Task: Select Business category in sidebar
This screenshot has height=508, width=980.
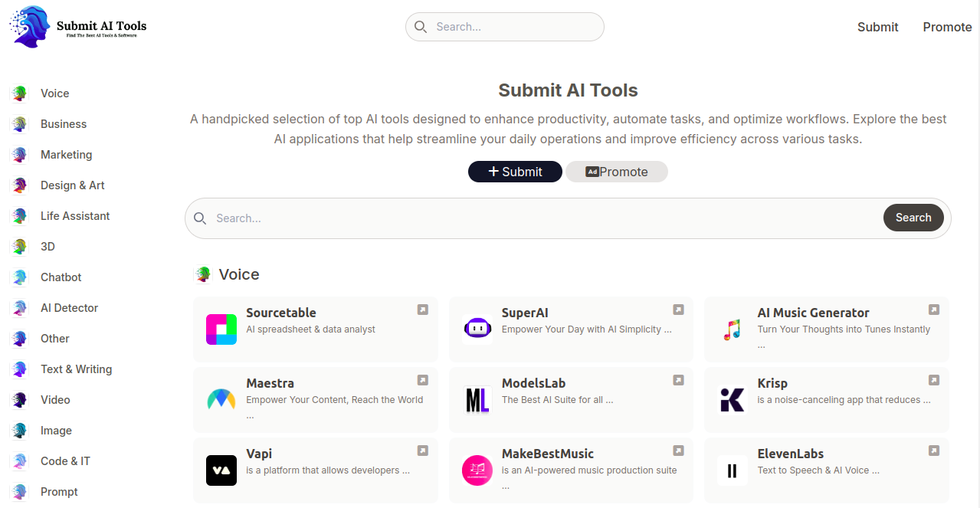Action: click(64, 124)
